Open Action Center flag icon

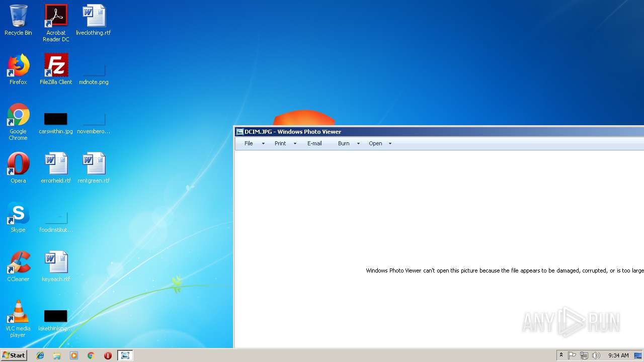[572, 355]
